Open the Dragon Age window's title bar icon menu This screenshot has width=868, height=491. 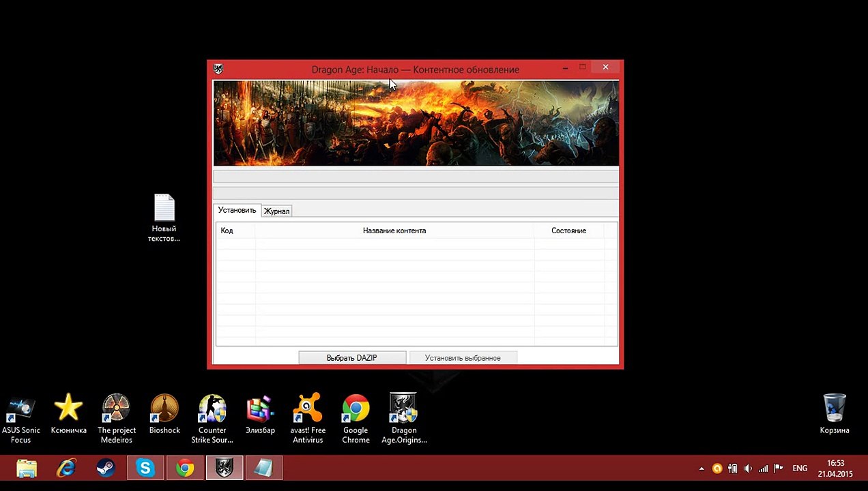218,69
